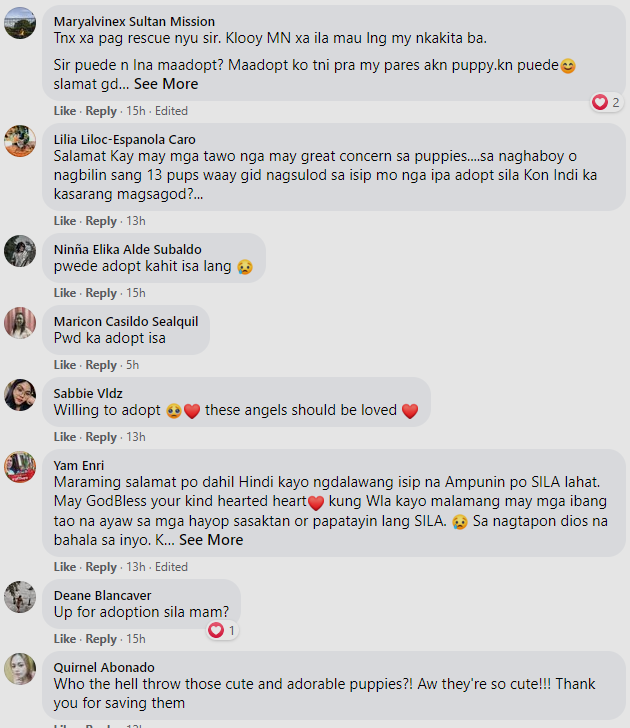630x728 pixels.
Task: Like Lilia Liloc-Espanola Caro's comment
Action: (x=65, y=221)
